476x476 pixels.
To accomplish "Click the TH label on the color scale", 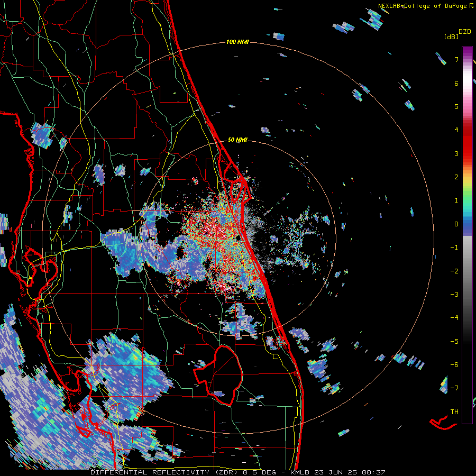I will coord(454,412).
